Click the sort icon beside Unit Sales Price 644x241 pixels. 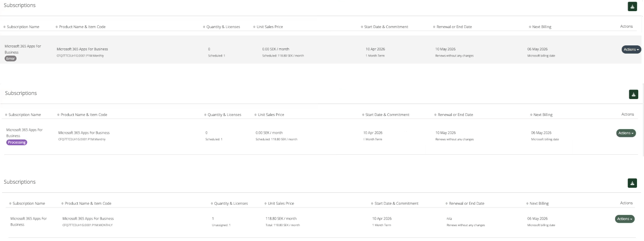click(254, 26)
